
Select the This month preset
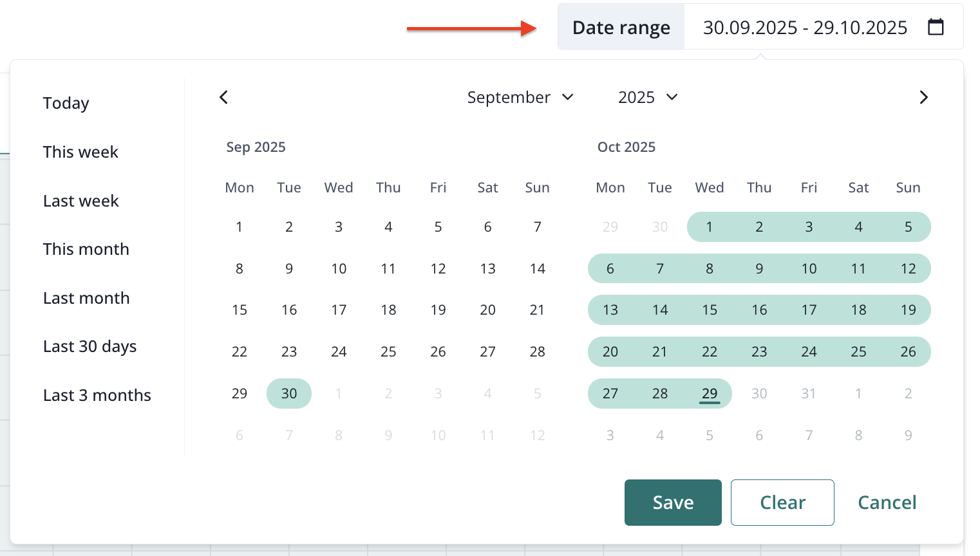pos(86,249)
